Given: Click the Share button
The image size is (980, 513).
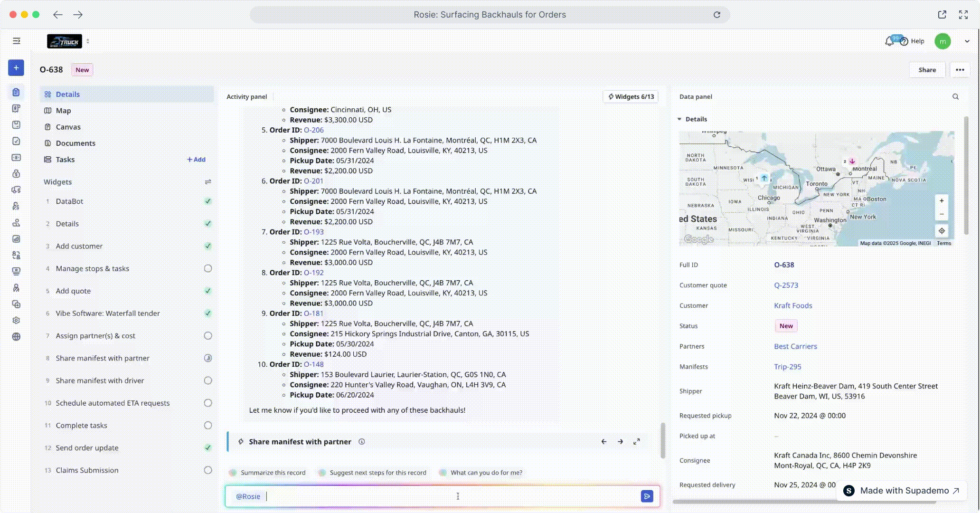Looking at the screenshot, I should click(927, 70).
